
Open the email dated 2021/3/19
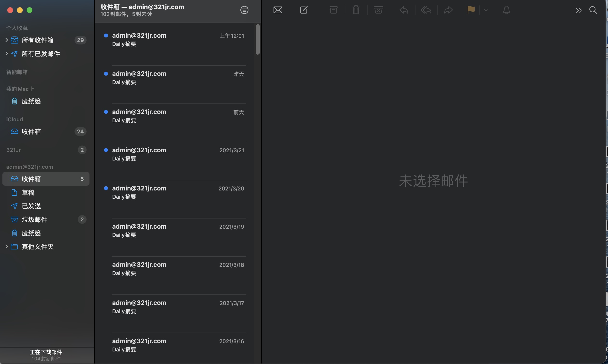point(175,237)
